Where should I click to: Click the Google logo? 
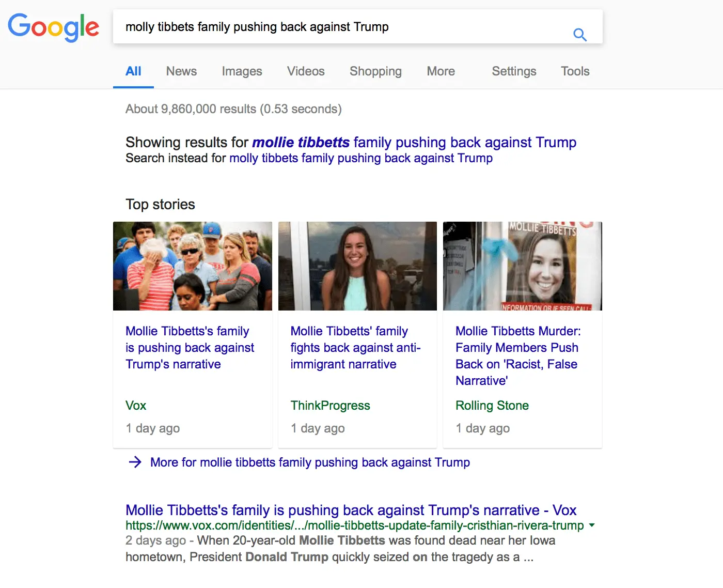tap(54, 27)
